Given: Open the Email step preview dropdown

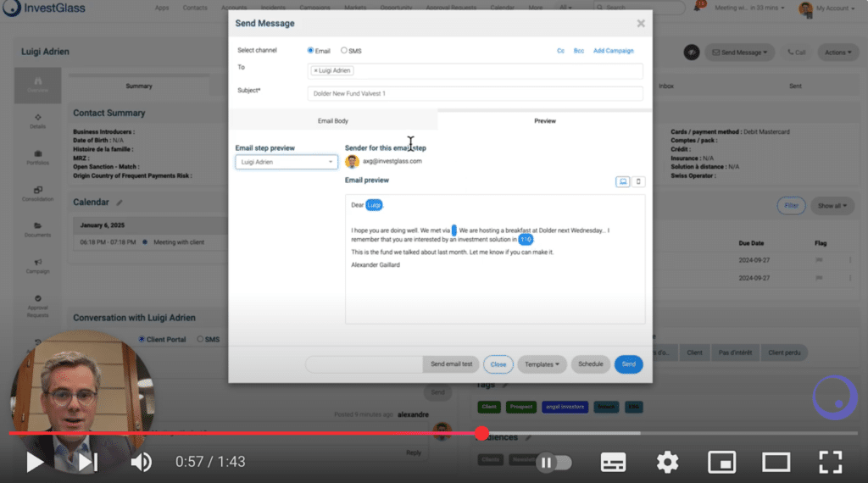Looking at the screenshot, I should click(287, 162).
